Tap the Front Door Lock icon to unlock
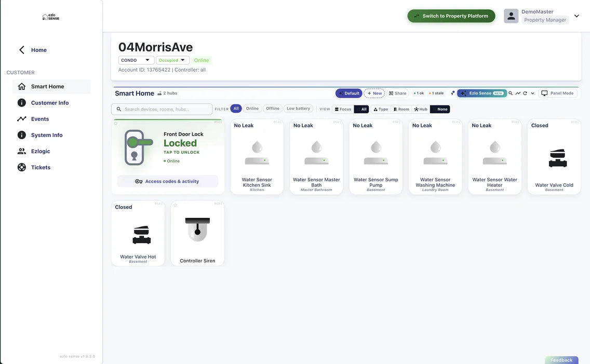This screenshot has height=364, width=590. [x=138, y=147]
